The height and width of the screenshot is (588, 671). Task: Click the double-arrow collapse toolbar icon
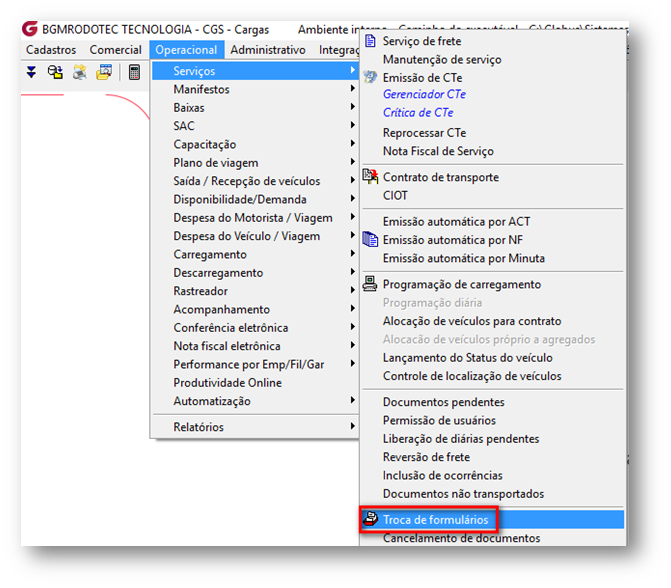31,72
